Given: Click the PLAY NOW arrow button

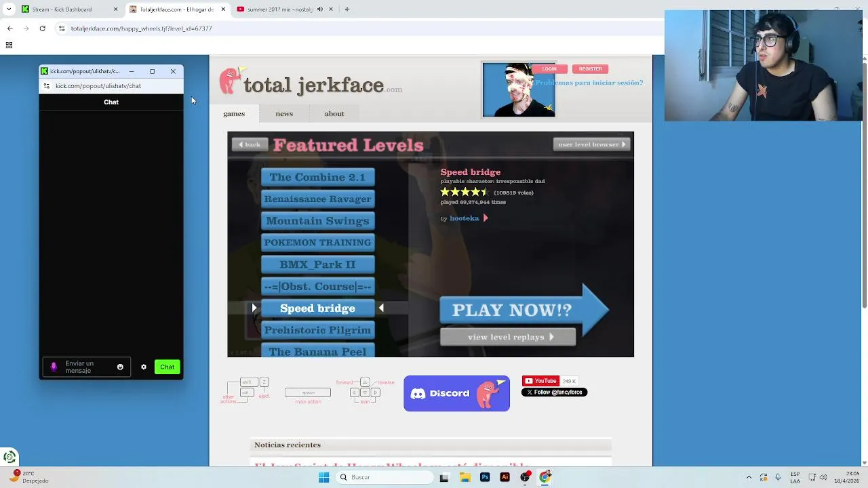Looking at the screenshot, I should point(524,310).
